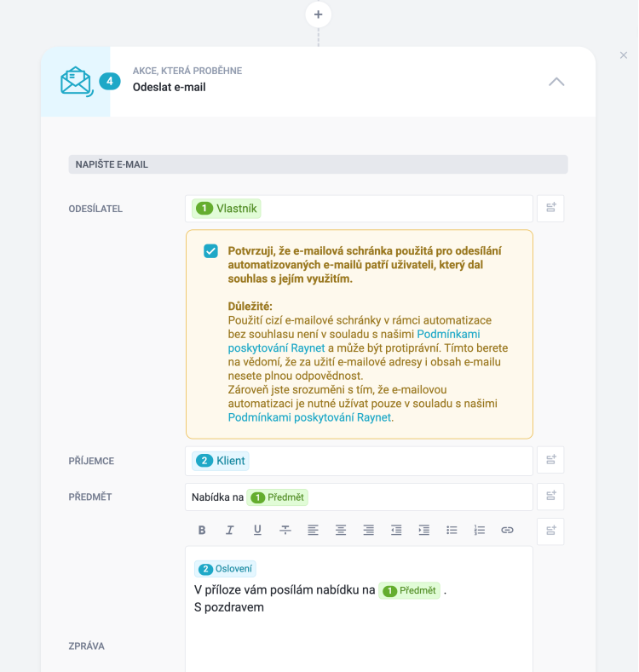Apply strikethrough formatting
639x672 pixels.
[x=285, y=530]
